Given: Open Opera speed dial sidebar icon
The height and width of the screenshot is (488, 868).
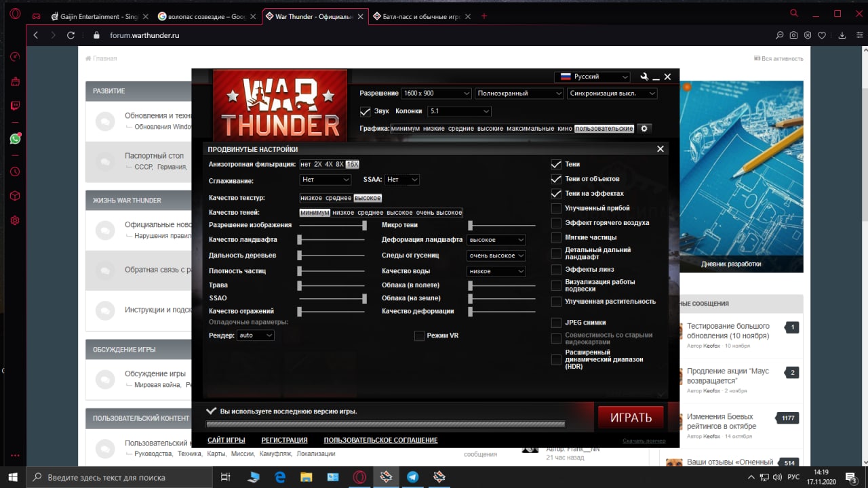Looking at the screenshot, I should click(x=15, y=57).
